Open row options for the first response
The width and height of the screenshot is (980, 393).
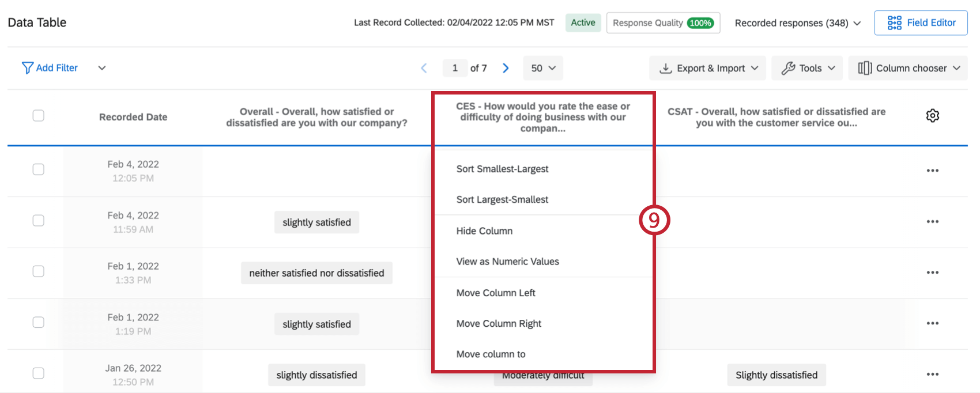pyautogui.click(x=932, y=171)
